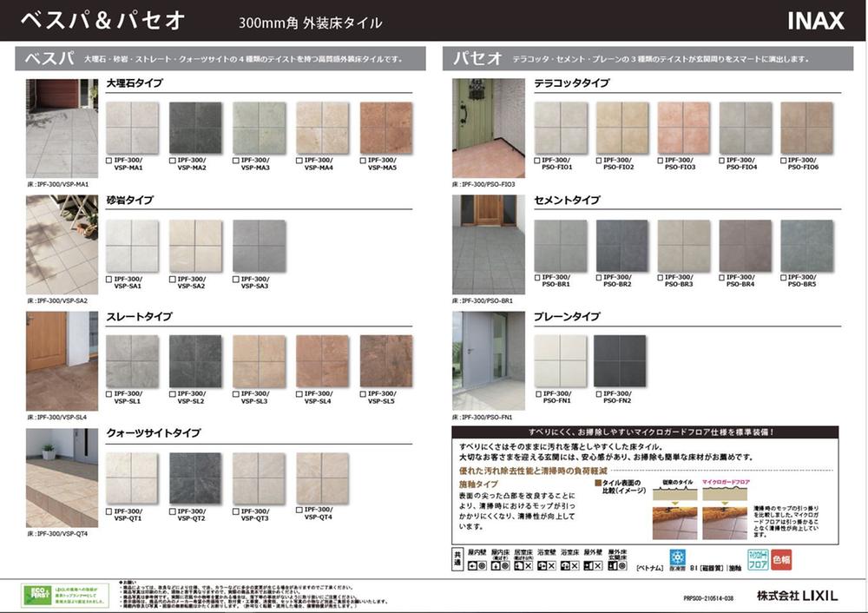The image size is (868, 613).
Task: Click the 従来のタイル comparison image
Action: [x=674, y=524]
